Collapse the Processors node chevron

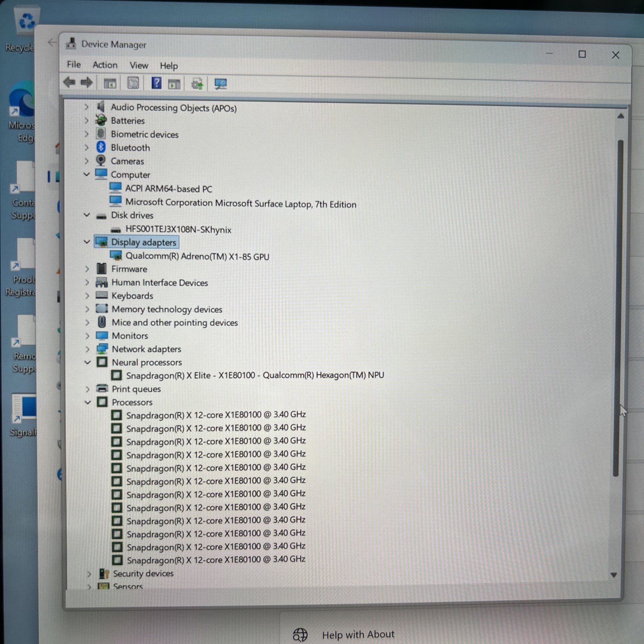tap(88, 402)
